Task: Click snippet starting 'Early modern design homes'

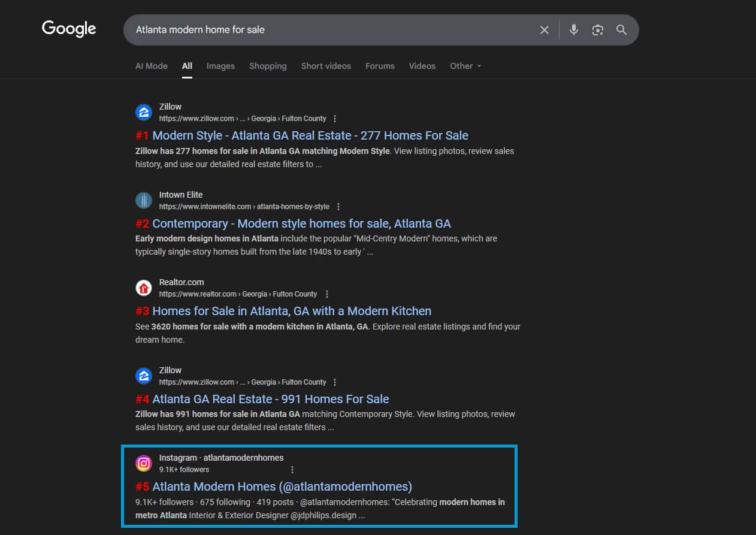Action: point(316,245)
